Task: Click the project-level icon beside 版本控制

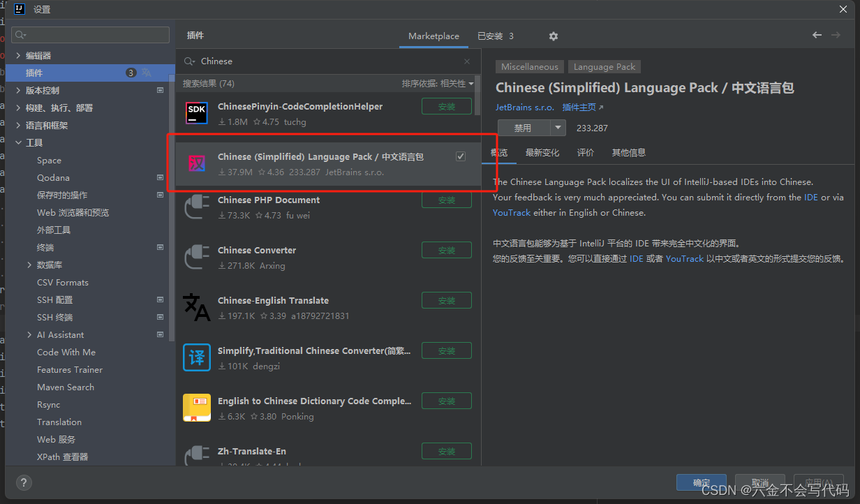Action: click(160, 90)
